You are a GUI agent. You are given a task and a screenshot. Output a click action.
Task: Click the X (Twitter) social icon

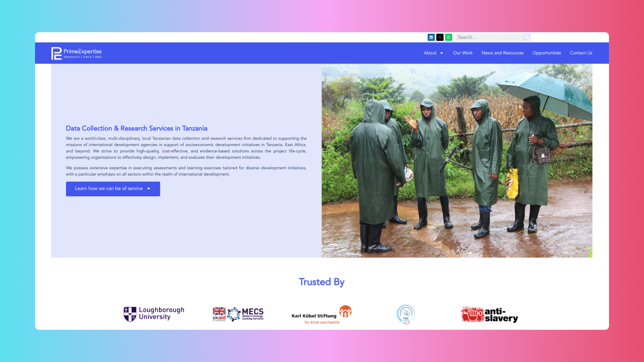click(x=440, y=37)
